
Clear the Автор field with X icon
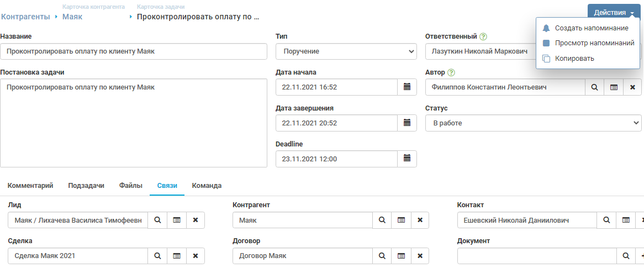[x=632, y=87]
